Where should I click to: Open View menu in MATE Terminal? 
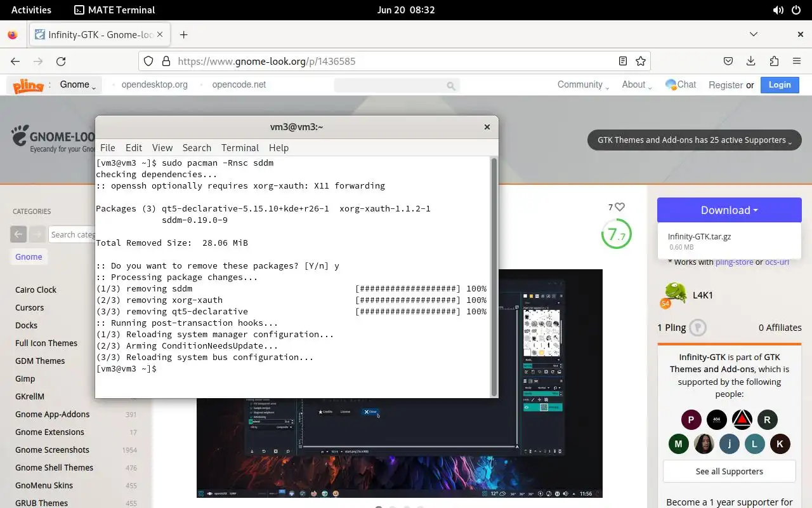coord(162,147)
